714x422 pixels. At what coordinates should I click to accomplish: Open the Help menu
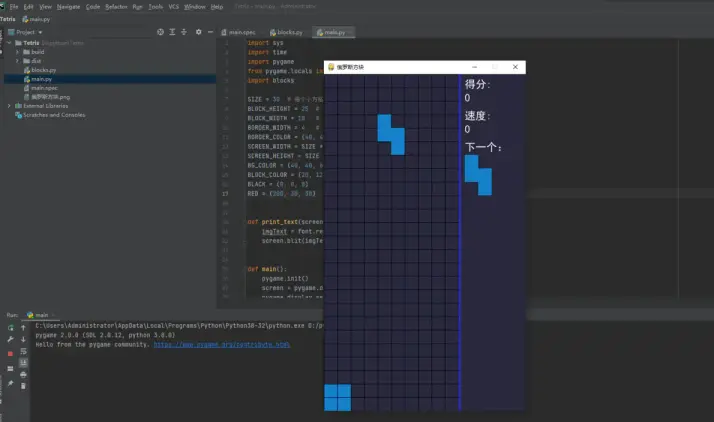point(217,7)
